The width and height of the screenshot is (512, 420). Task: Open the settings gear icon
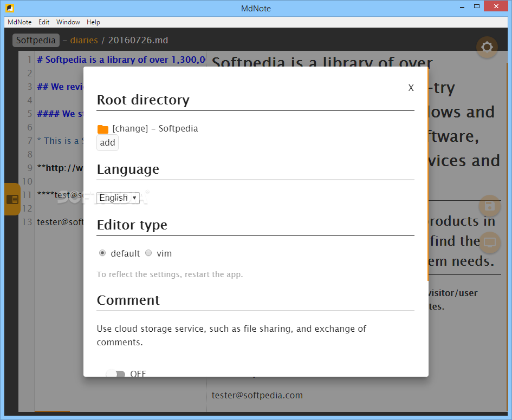click(487, 47)
